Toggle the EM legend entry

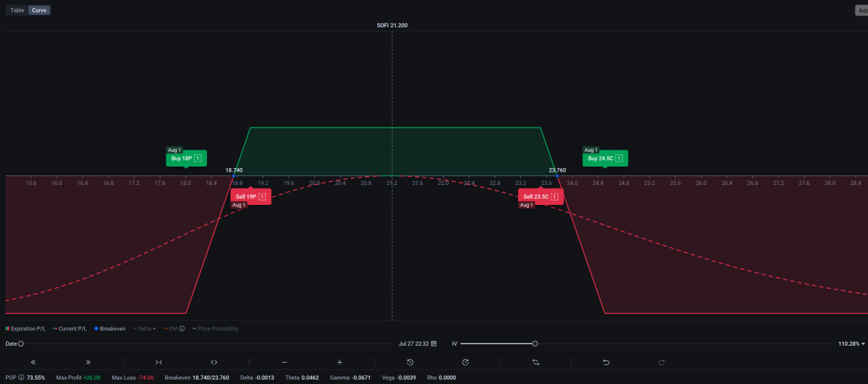tap(170, 329)
